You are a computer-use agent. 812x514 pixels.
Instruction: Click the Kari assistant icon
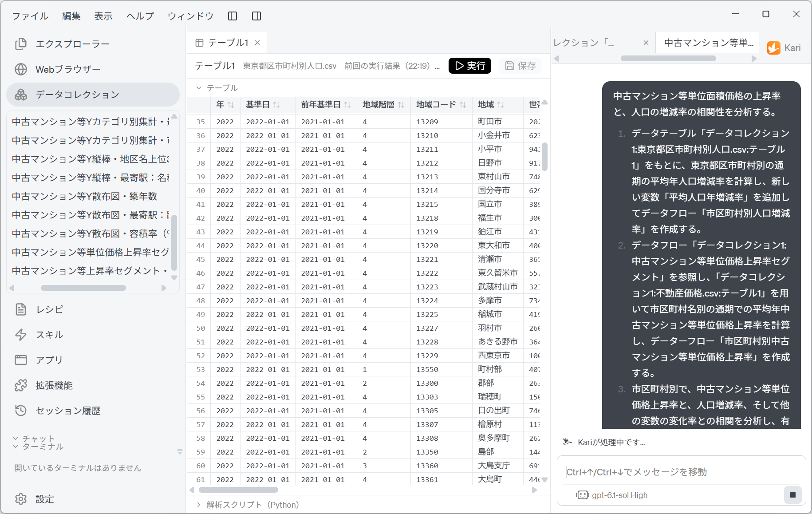(x=774, y=48)
